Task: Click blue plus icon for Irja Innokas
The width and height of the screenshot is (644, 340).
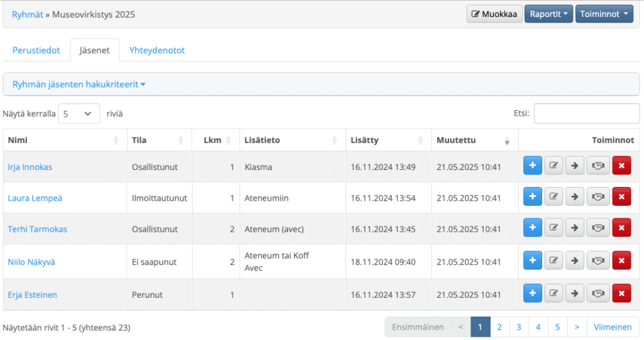Action: pos(532,166)
